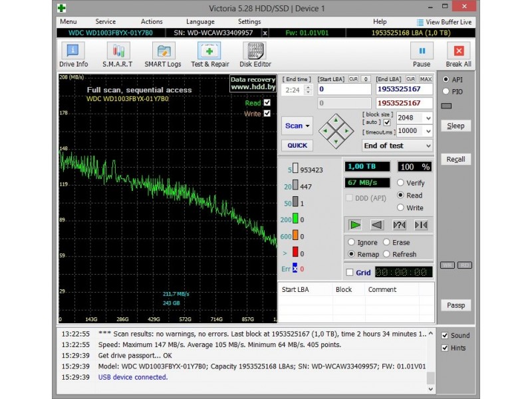Toggle auto block size checkbox
This screenshot has height=399, width=532.
(x=387, y=122)
